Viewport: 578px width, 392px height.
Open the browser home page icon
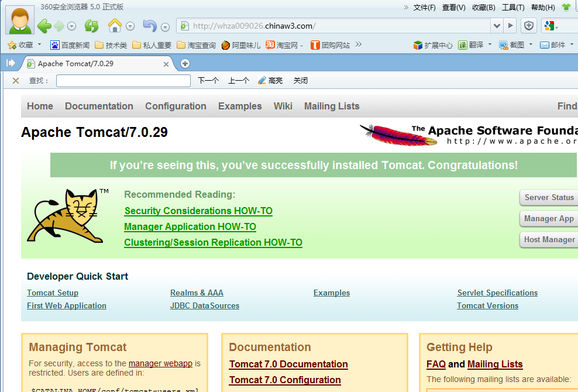pyautogui.click(x=115, y=25)
